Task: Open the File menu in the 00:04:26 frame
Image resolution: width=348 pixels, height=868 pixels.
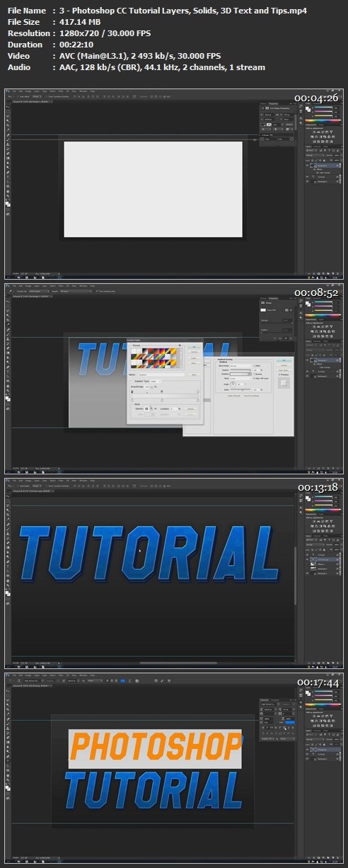Action: coord(15,92)
